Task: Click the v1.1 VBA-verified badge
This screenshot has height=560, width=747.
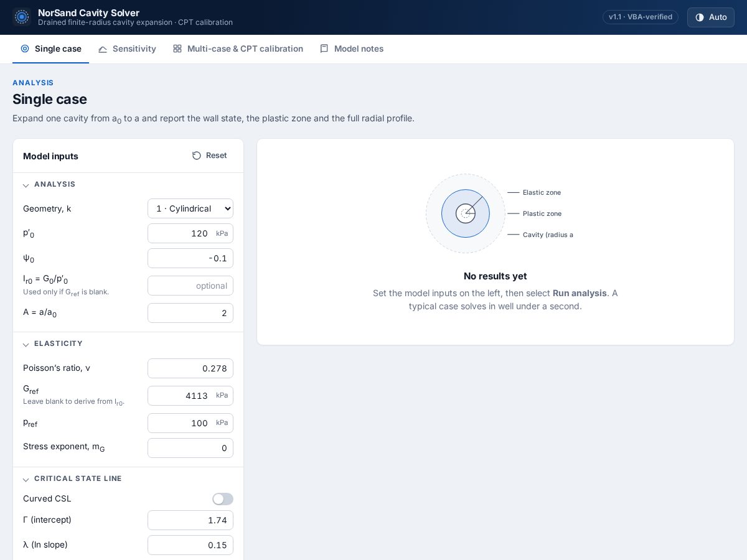Action: point(641,17)
